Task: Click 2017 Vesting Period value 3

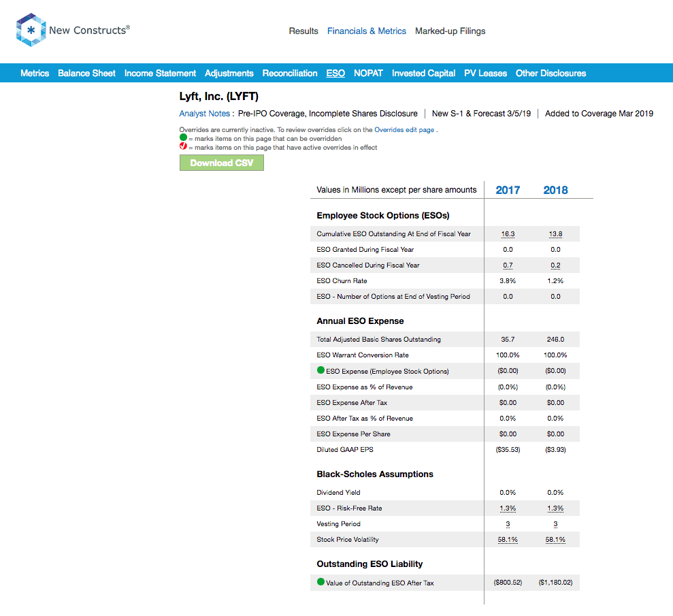Action: tap(508, 524)
